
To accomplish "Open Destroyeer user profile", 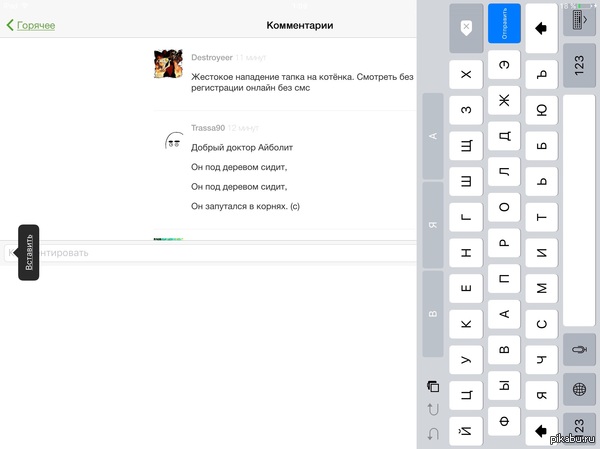I will tap(211, 57).
